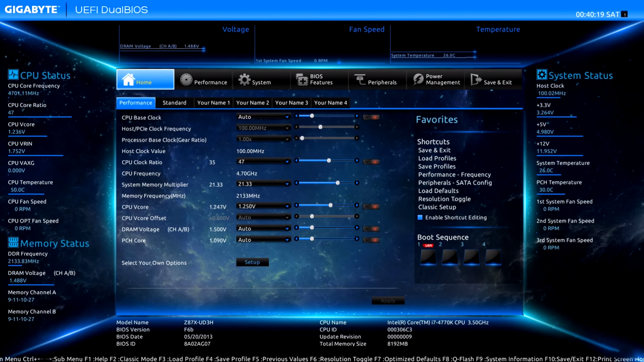Image resolution: width=644 pixels, height=362 pixels.
Task: Click left arrow of CPU Vcore slider
Action: (x=297, y=205)
